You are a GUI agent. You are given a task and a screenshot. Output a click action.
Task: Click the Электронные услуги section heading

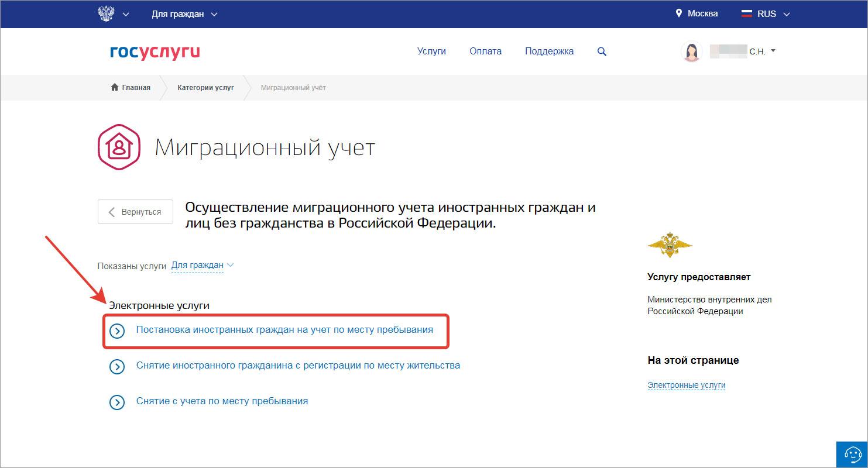click(x=159, y=305)
